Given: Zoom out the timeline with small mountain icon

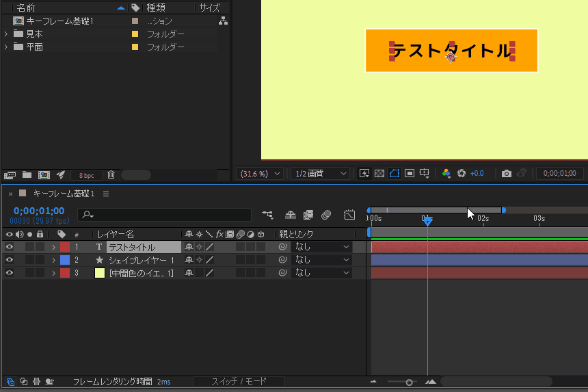Looking at the screenshot, I should [x=373, y=382].
